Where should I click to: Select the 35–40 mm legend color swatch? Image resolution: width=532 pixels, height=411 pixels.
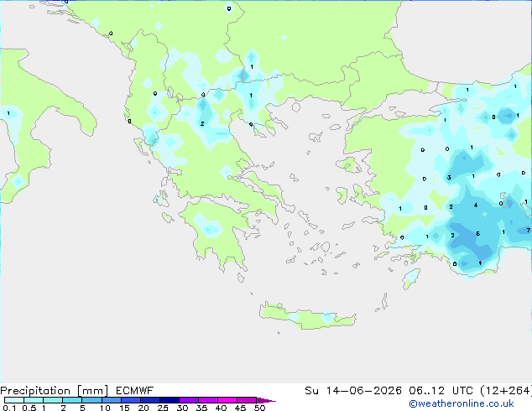coord(207,400)
